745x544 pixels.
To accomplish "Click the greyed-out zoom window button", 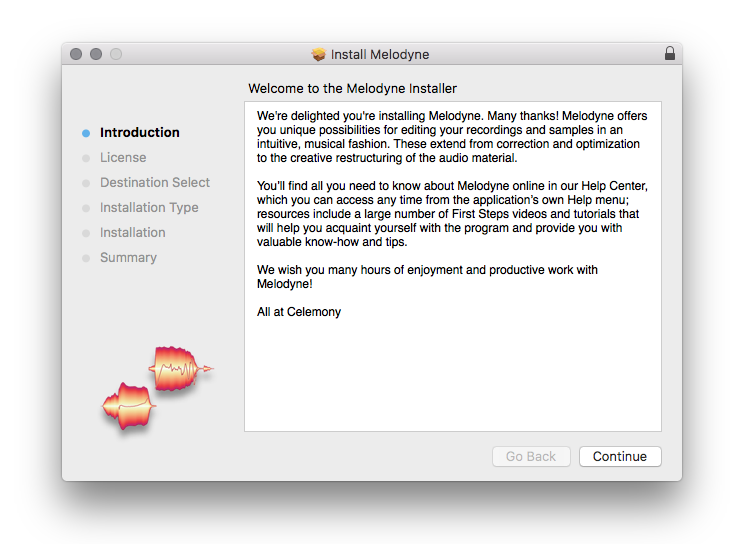I will (116, 54).
